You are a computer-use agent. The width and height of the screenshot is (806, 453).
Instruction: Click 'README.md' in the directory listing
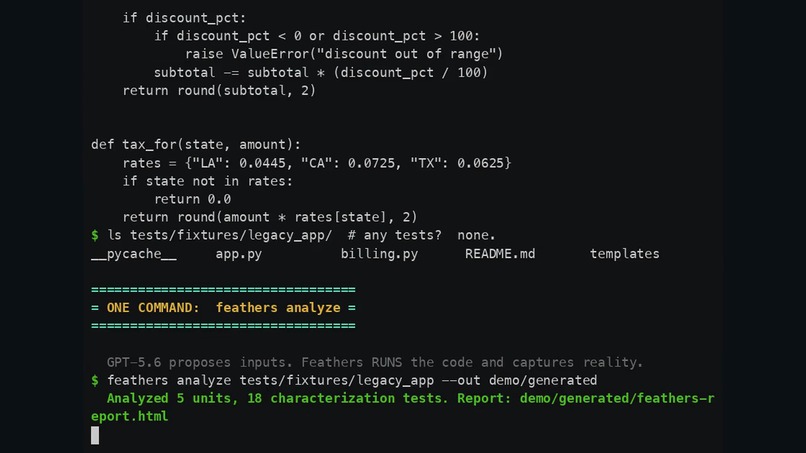point(500,254)
